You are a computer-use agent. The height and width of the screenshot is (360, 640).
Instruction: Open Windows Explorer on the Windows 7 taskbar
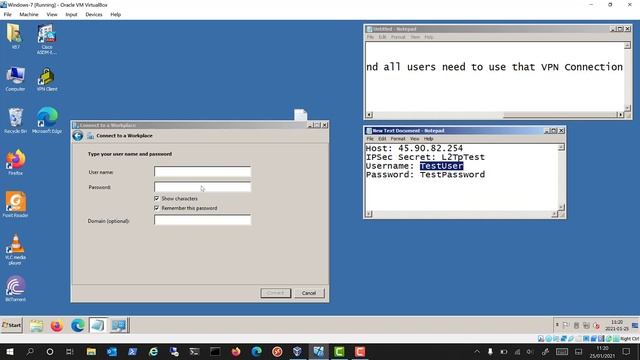pyautogui.click(x=36, y=326)
